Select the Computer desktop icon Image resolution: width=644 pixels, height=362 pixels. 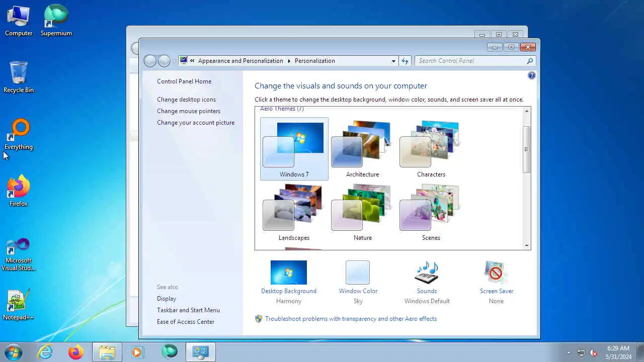pyautogui.click(x=19, y=21)
